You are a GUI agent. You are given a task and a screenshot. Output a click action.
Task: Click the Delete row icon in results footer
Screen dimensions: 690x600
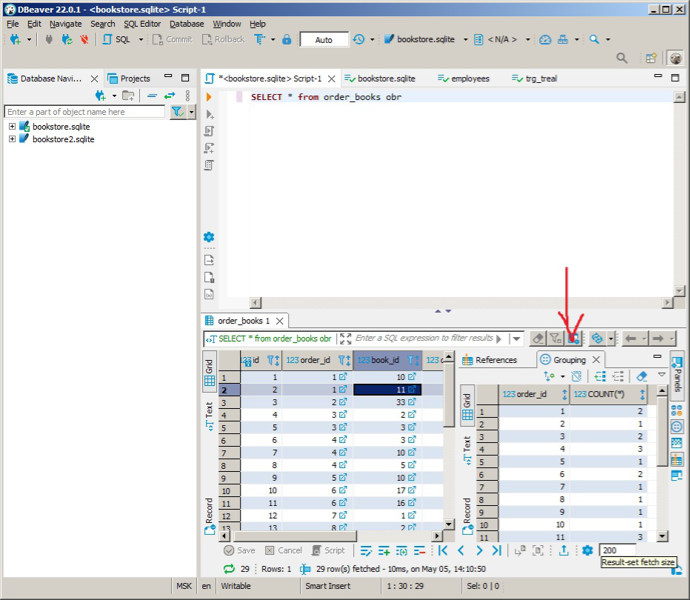419,550
